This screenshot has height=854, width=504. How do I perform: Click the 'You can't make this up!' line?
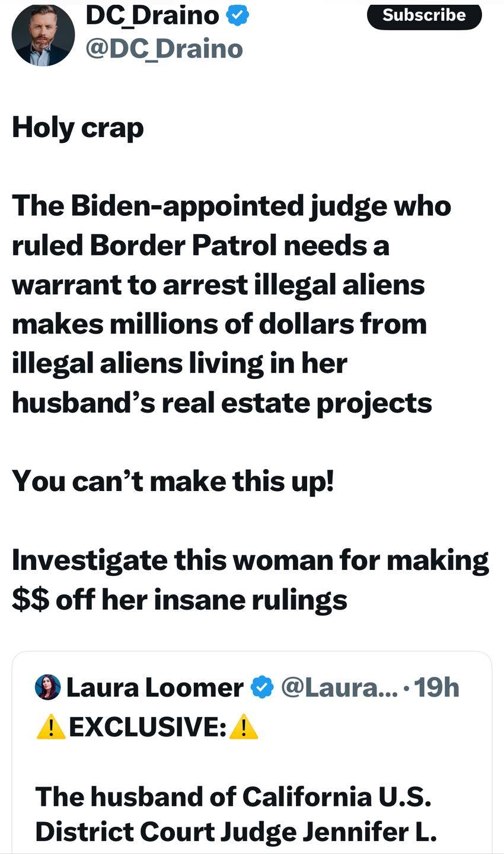click(173, 480)
